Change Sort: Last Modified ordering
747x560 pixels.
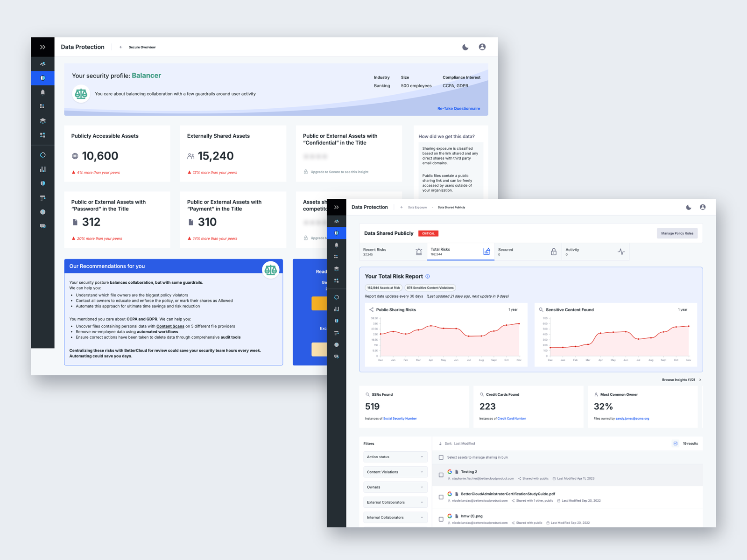tap(457, 443)
